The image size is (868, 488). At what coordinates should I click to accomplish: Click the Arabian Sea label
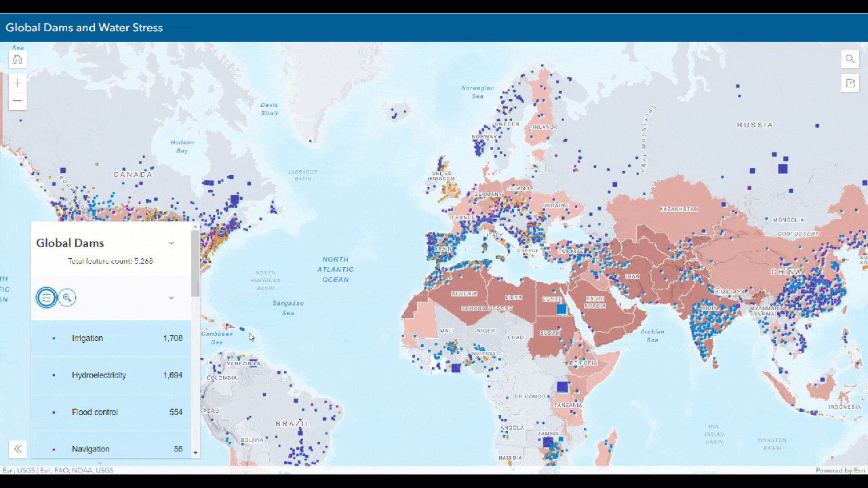[652, 335]
